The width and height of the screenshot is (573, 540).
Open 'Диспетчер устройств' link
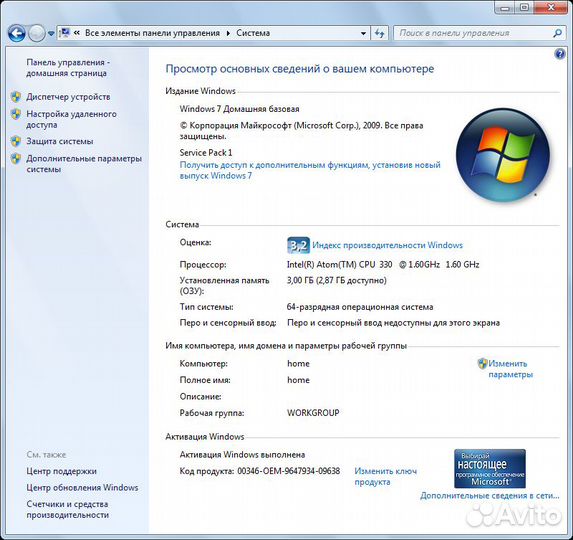[68, 97]
